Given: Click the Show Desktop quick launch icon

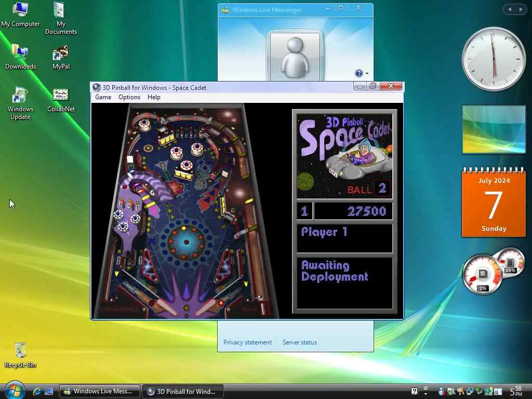Looking at the screenshot, I should click(49, 391).
